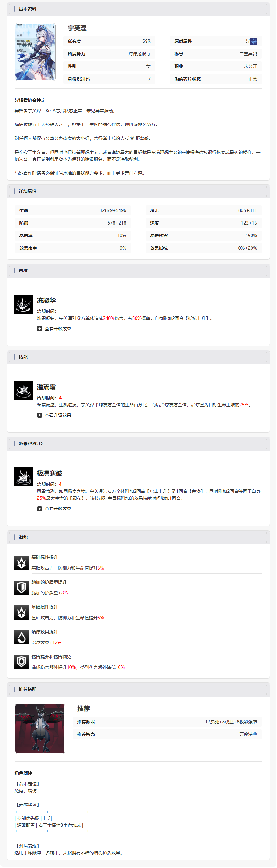
Task: Click the 详细属性 section header
Action: click(x=138, y=192)
